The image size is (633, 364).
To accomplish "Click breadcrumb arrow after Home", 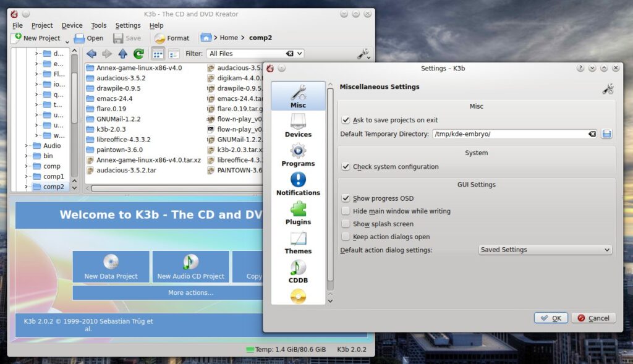I will [x=242, y=38].
